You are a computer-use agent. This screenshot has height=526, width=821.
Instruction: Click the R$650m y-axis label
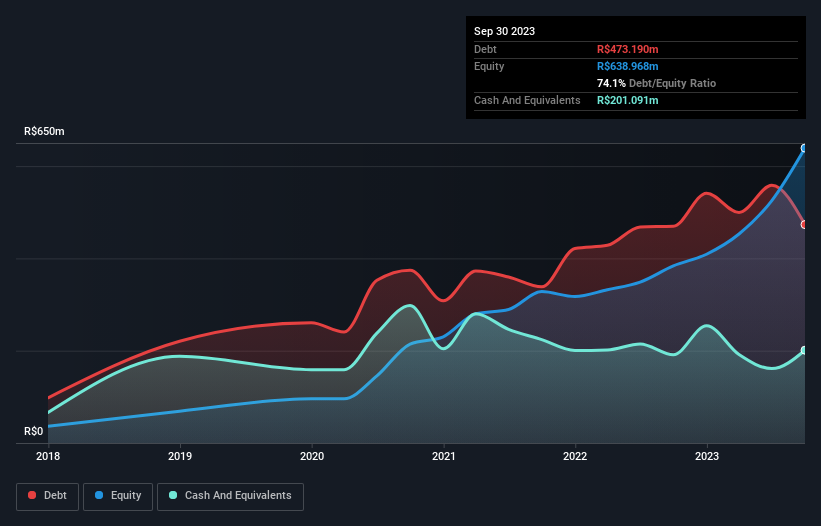click(45, 131)
